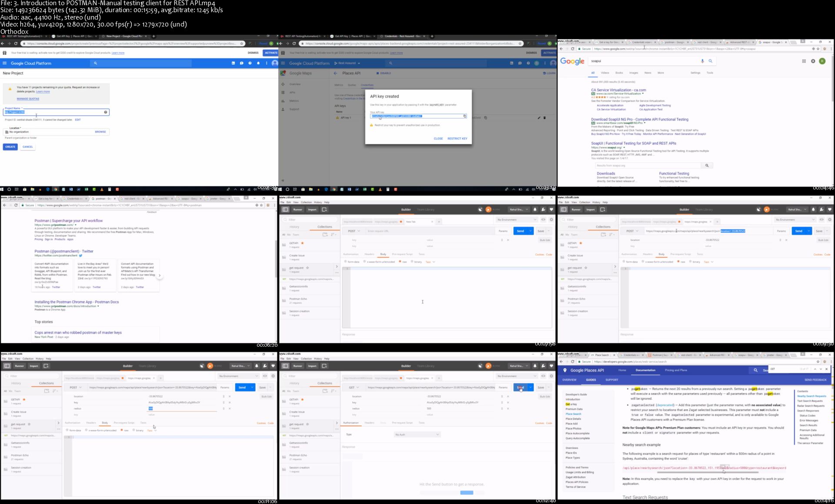
Task: Expand get request collection arrow in 00:09:30 frame
Action: tap(615, 266)
